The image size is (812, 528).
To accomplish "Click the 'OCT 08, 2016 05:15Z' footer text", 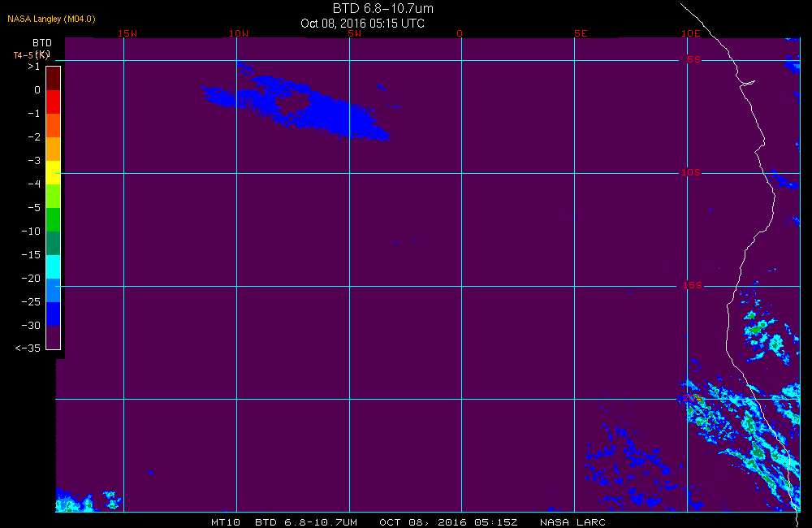I will coord(448,522).
